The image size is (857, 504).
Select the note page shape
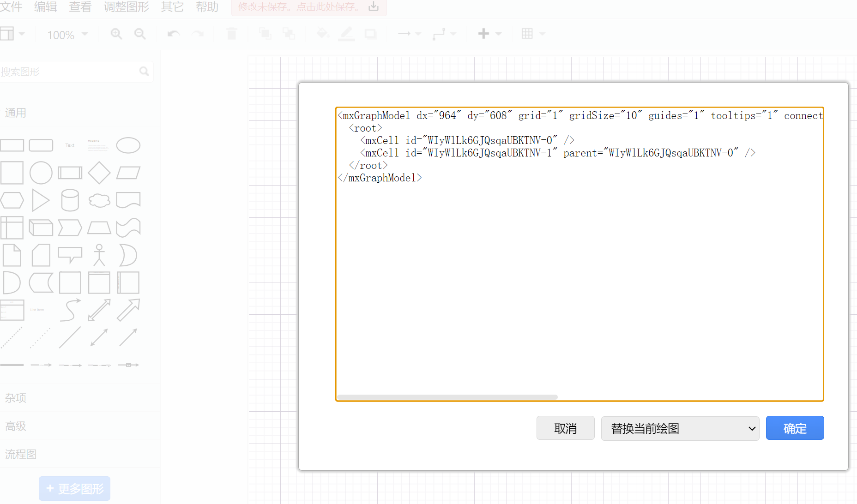tap(12, 255)
